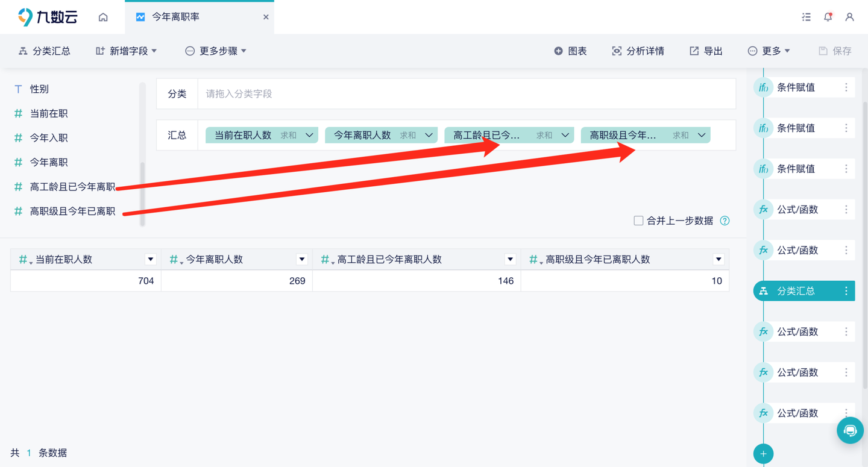Select the 性别 field

[39, 89]
